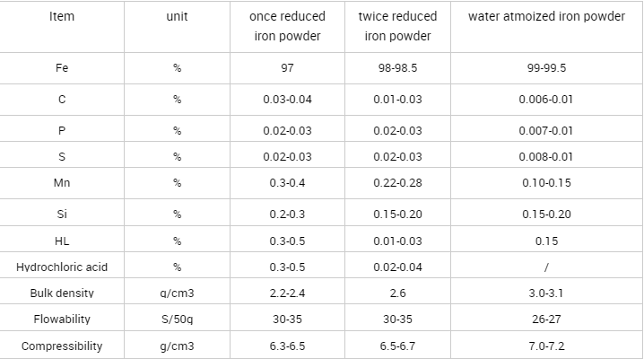Click the Fe value 97

(x=288, y=67)
